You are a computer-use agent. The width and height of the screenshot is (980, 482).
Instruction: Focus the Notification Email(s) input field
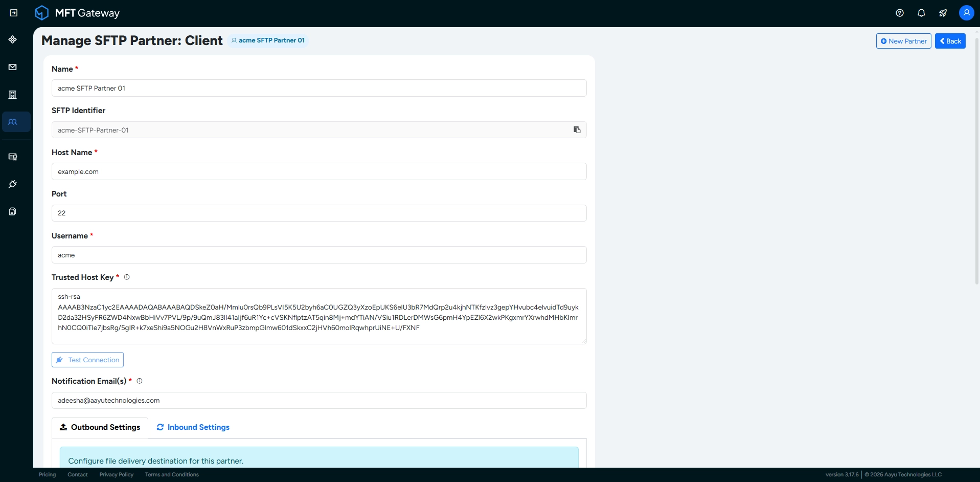pyautogui.click(x=319, y=400)
